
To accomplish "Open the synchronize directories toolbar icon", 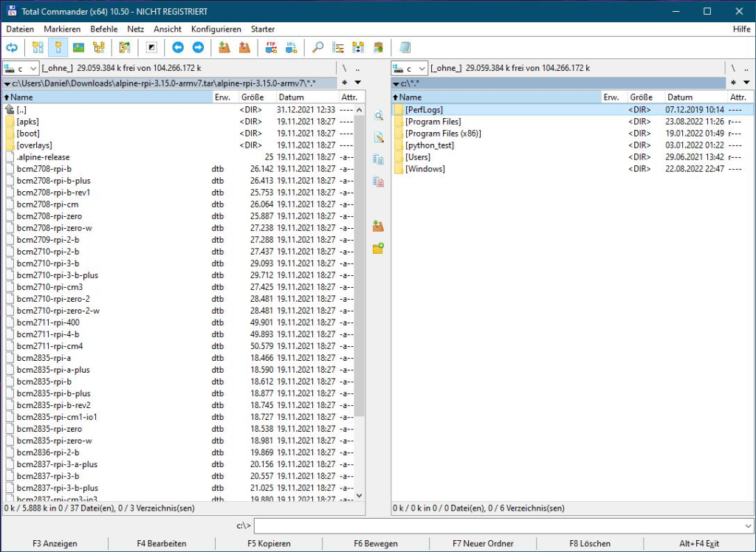I will (x=358, y=47).
